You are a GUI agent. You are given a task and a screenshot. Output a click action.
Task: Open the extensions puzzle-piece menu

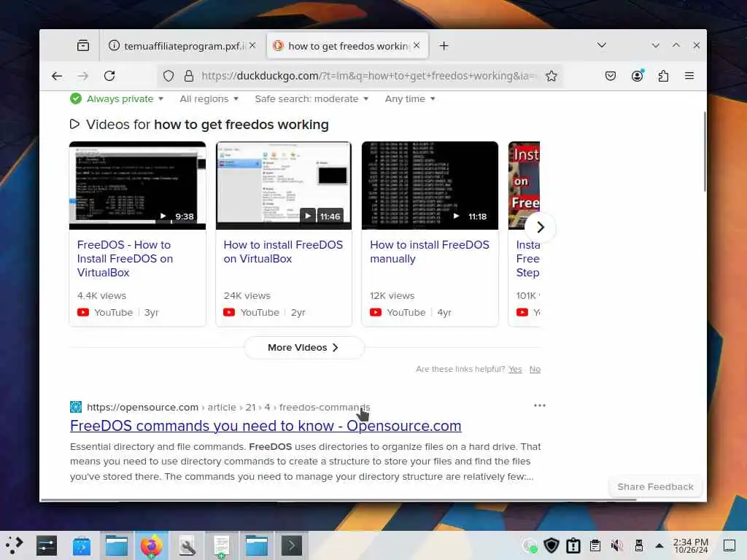[663, 76]
